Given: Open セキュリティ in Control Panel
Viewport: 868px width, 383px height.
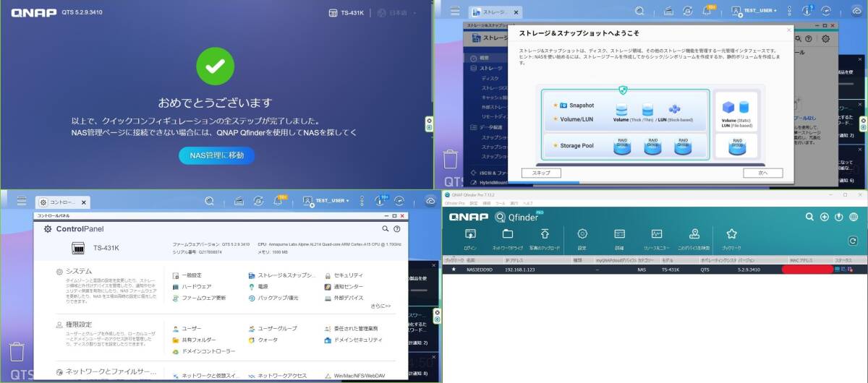Looking at the screenshot, I should [x=344, y=275].
